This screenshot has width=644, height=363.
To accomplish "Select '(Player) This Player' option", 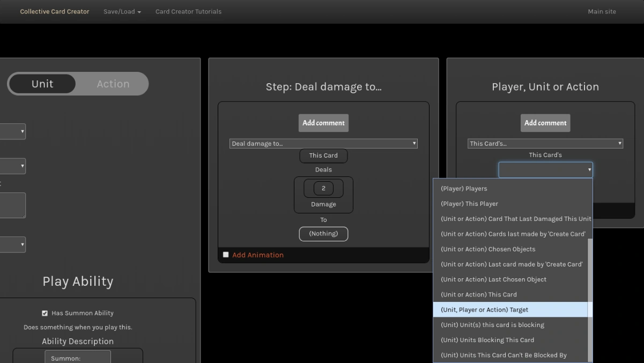I will tap(513, 204).
